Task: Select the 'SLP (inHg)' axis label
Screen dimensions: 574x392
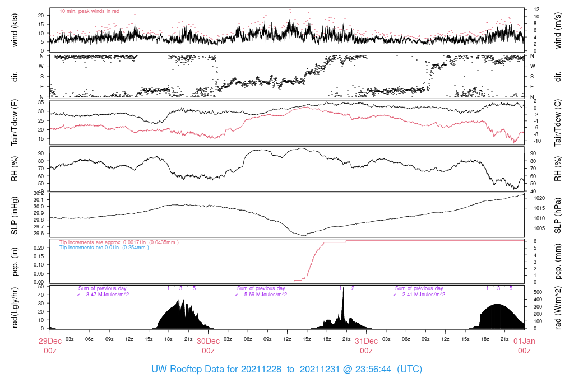Action: pyautogui.click(x=15, y=216)
